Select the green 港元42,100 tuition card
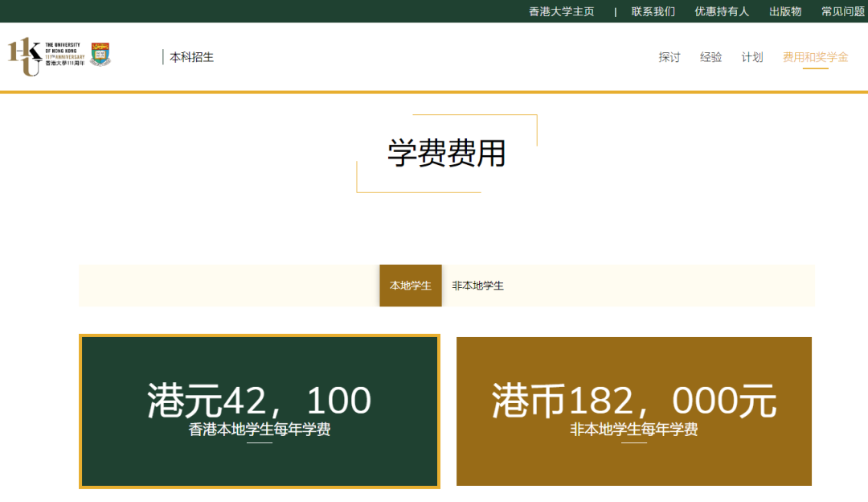Screen dimensions: 868x502 pyautogui.click(x=258, y=411)
